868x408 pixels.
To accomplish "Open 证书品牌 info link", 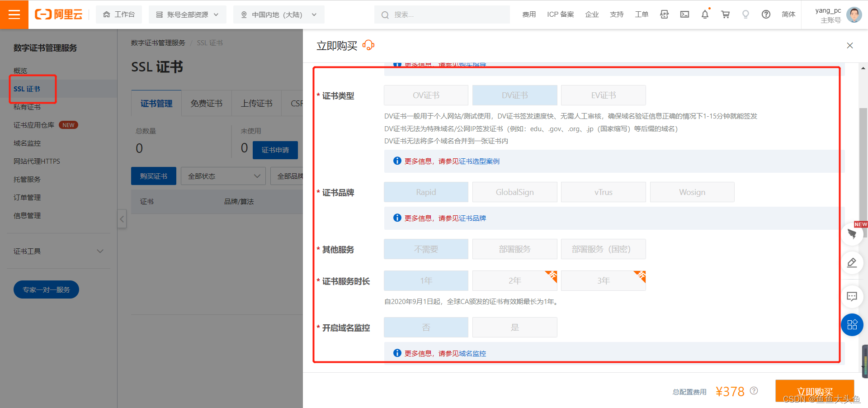I will [472, 218].
